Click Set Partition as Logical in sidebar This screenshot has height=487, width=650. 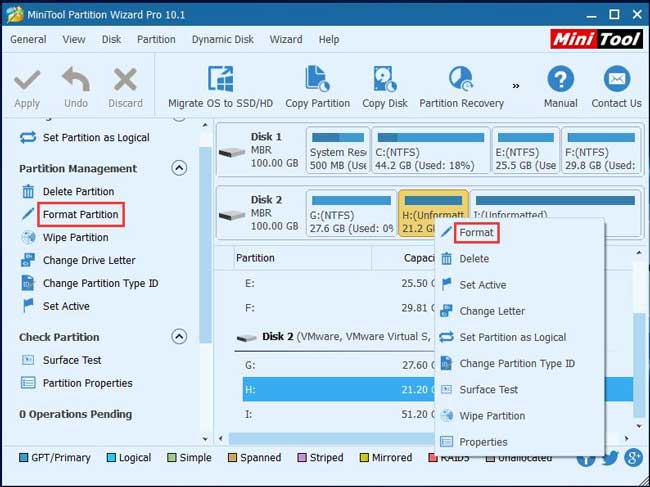(96, 138)
